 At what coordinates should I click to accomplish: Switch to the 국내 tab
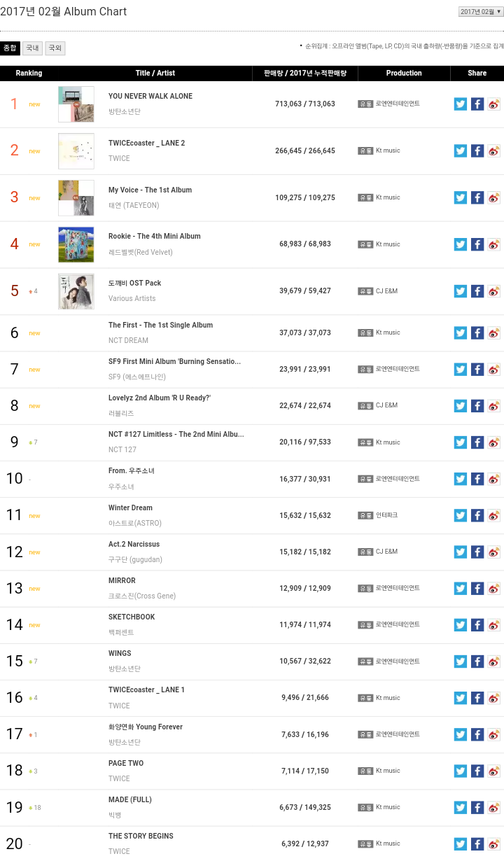click(32, 48)
